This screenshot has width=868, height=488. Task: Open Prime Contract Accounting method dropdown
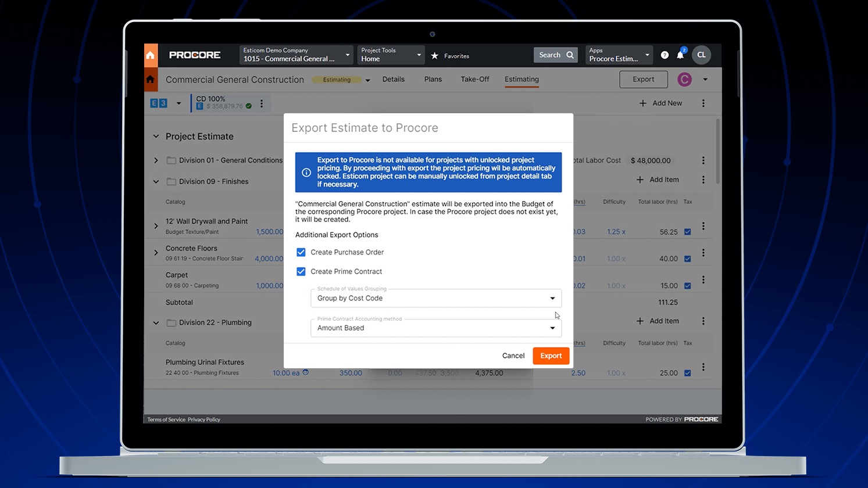(x=436, y=328)
